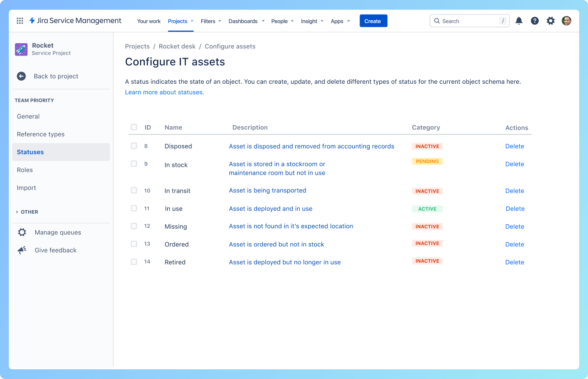This screenshot has width=588, height=379.
Task: Click the Rocket project icon
Action: coord(21,49)
